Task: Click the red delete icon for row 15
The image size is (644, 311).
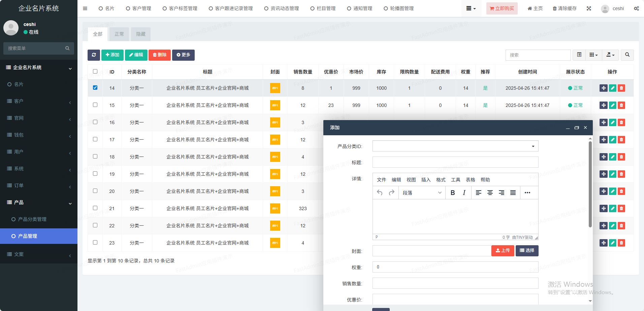Action: [621, 105]
